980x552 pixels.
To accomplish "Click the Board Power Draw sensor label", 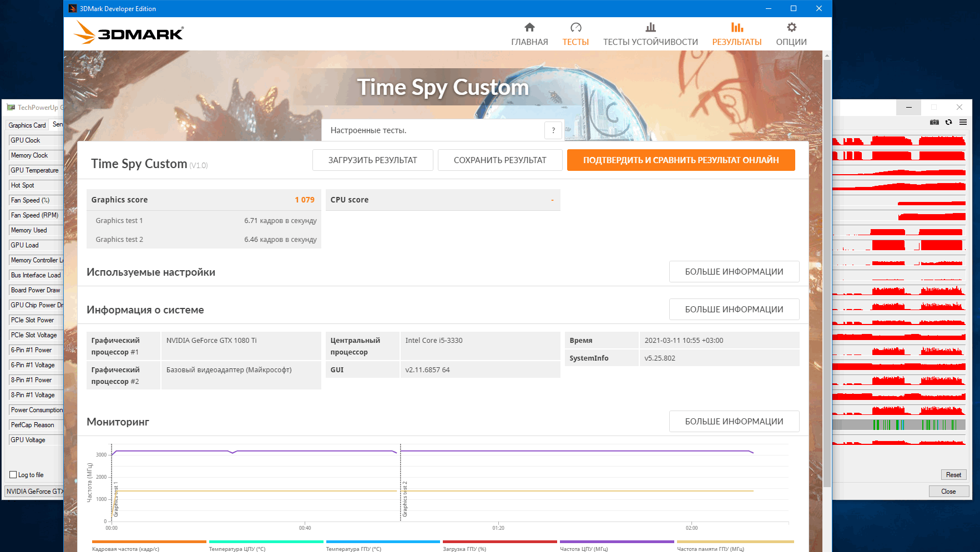I will tap(36, 290).
